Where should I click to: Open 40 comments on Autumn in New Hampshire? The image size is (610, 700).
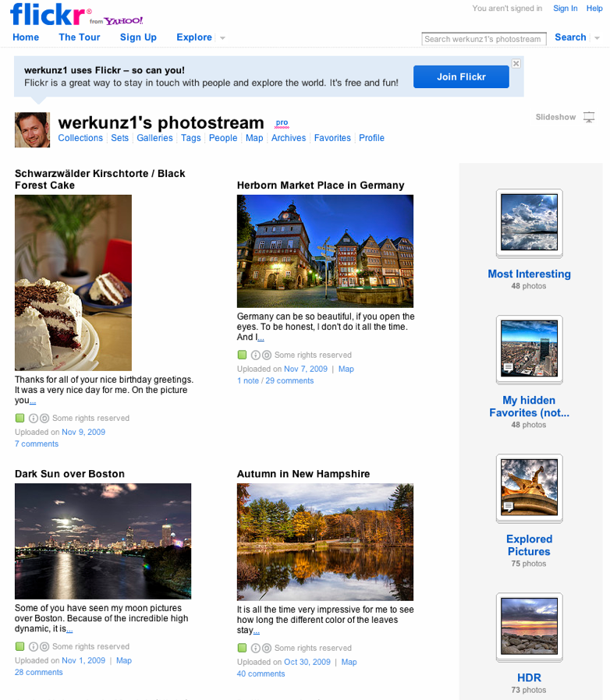(261, 673)
